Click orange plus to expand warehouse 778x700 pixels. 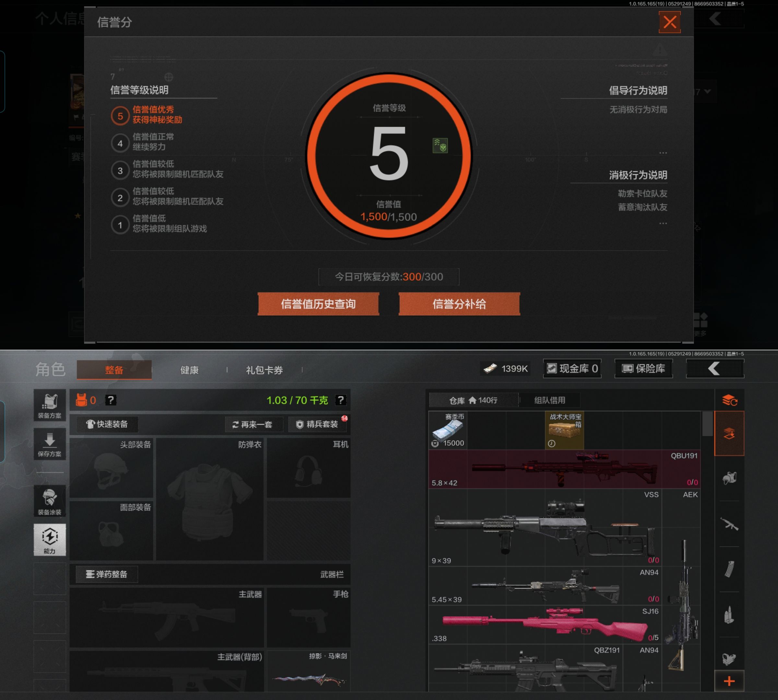pyautogui.click(x=729, y=681)
